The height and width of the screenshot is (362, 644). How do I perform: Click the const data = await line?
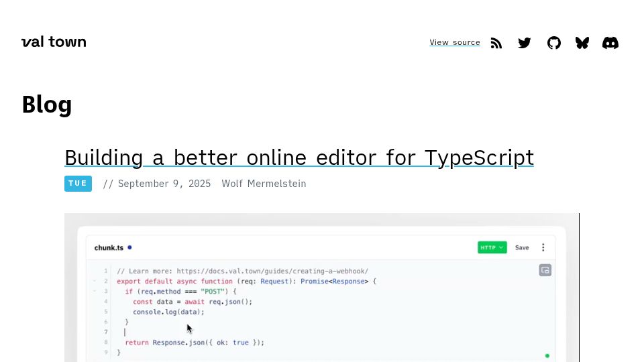[193, 302]
